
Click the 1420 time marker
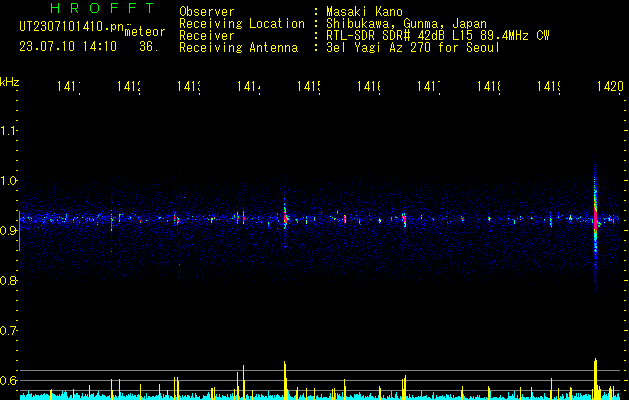point(609,88)
